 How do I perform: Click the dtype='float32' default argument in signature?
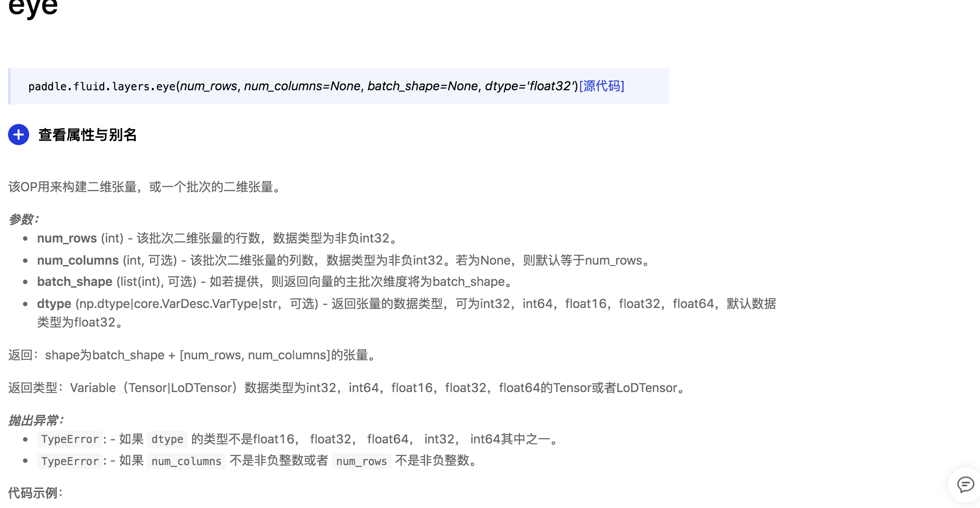(x=530, y=86)
